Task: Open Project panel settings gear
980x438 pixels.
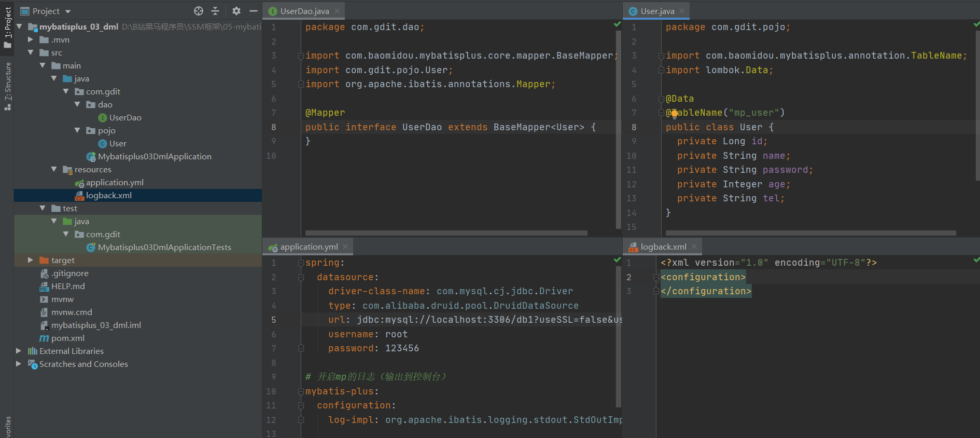Action: click(x=236, y=11)
